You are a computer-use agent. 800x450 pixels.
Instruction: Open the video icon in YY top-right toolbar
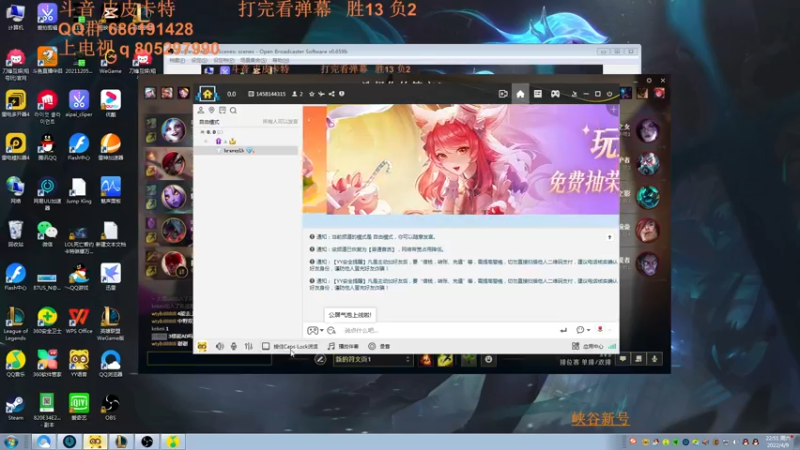click(503, 94)
